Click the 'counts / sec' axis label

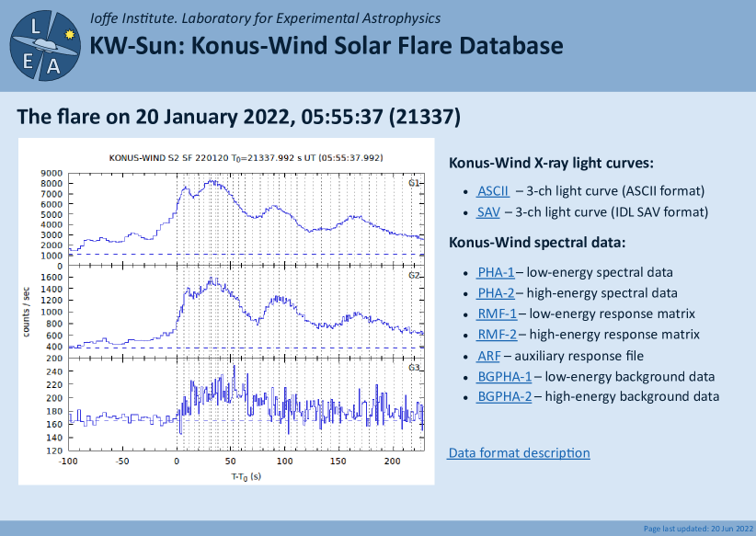click(26, 312)
